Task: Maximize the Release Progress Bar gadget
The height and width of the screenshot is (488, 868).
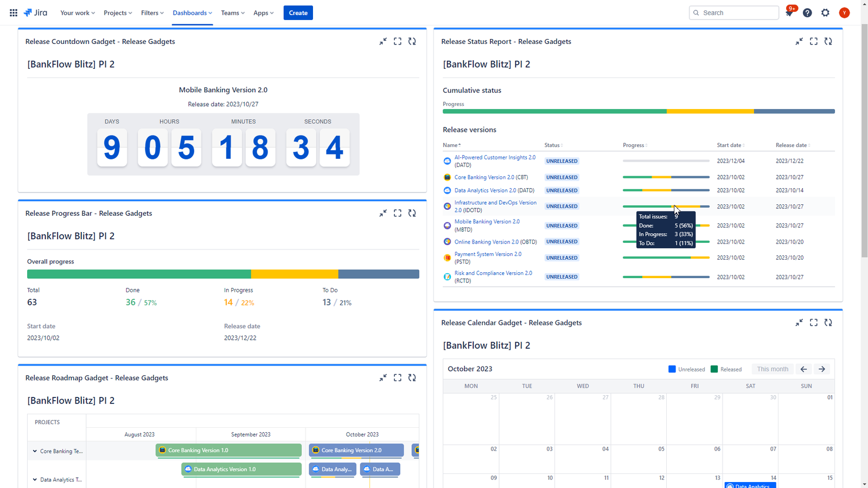Action: tap(398, 213)
